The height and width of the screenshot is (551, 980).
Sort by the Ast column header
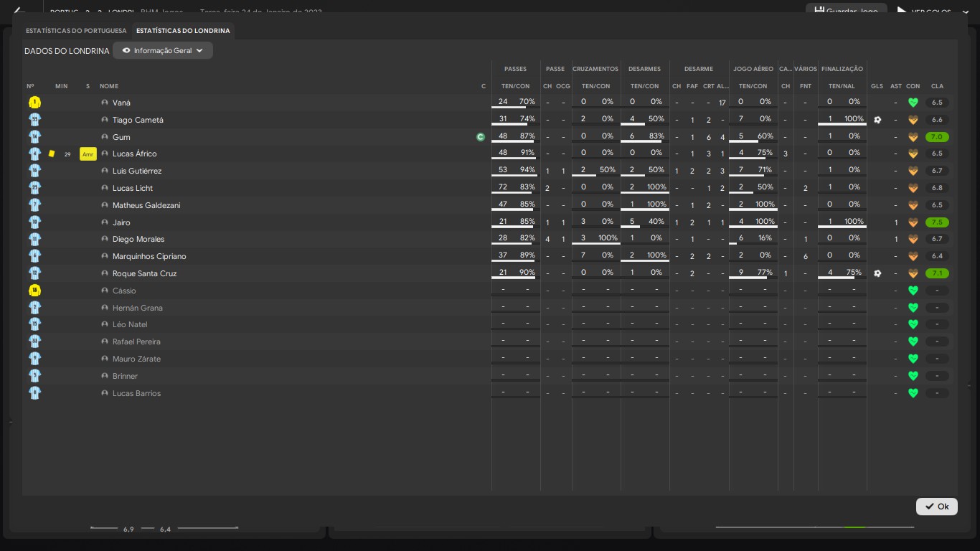pyautogui.click(x=896, y=86)
